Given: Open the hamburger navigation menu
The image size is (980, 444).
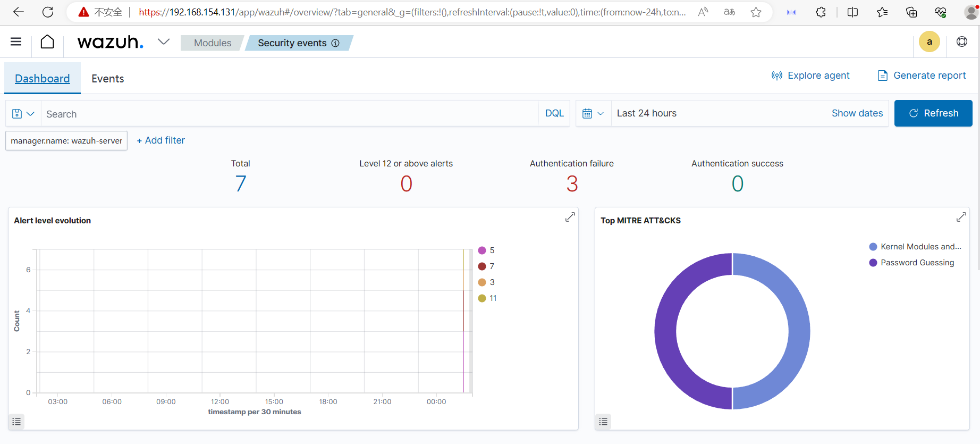Looking at the screenshot, I should 16,41.
